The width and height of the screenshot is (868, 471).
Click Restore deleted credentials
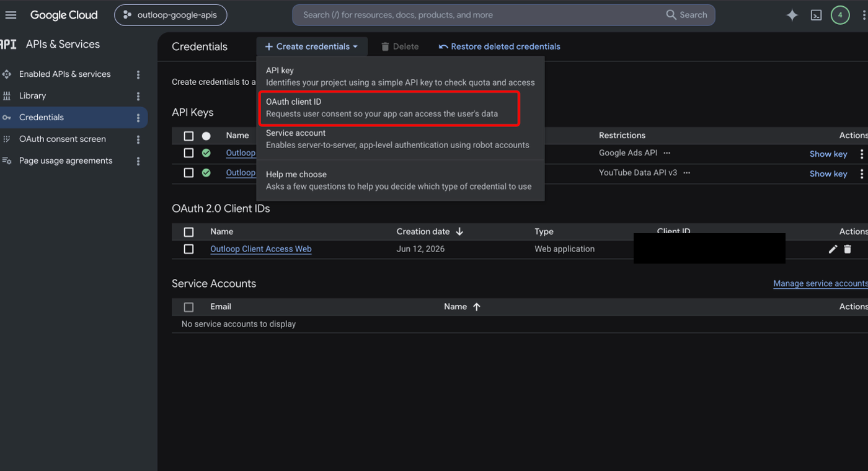499,46
